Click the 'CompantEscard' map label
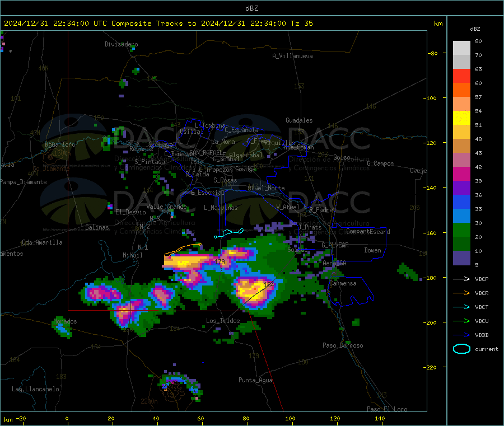The height and width of the screenshot is (426, 504). [x=368, y=232]
